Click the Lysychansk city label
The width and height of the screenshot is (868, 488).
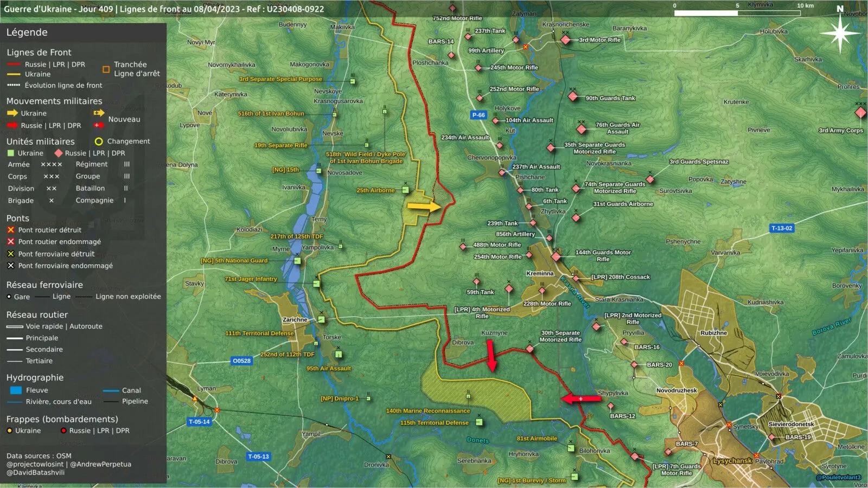click(732, 461)
